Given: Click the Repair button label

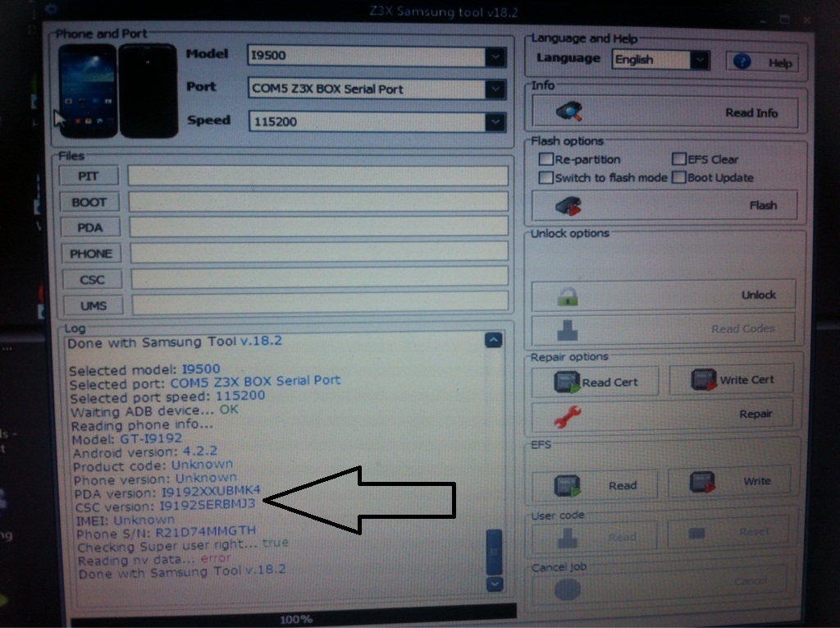Looking at the screenshot, I should click(x=756, y=414).
